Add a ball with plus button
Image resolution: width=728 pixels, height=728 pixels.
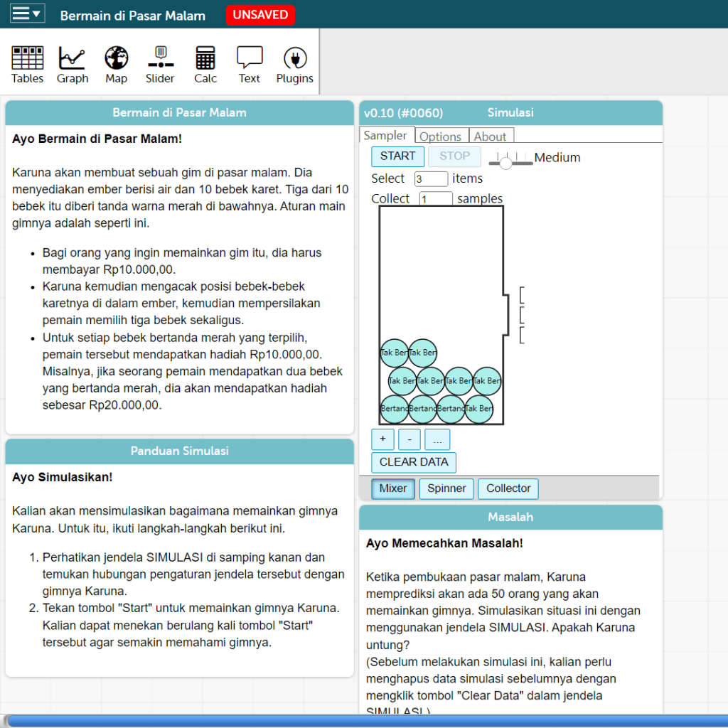[382, 439]
